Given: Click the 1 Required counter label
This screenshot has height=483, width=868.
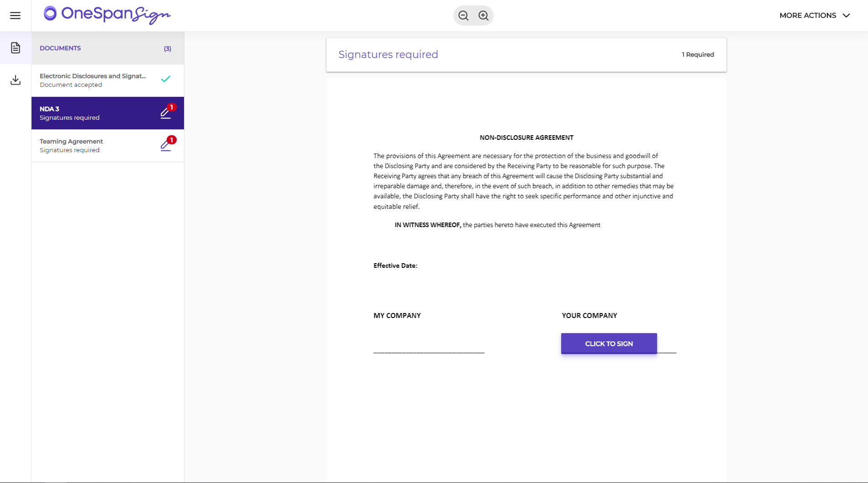Looking at the screenshot, I should 698,54.
